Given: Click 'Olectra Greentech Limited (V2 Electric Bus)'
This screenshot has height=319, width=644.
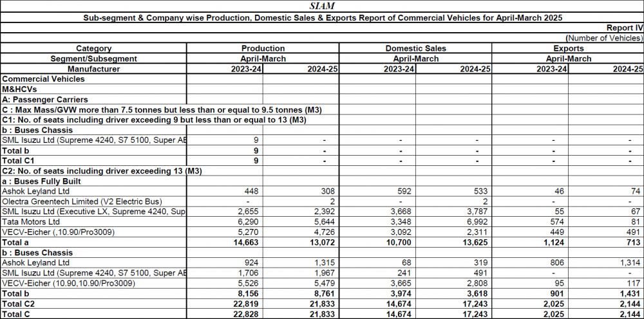Looking at the screenshot, I should click(x=82, y=201).
